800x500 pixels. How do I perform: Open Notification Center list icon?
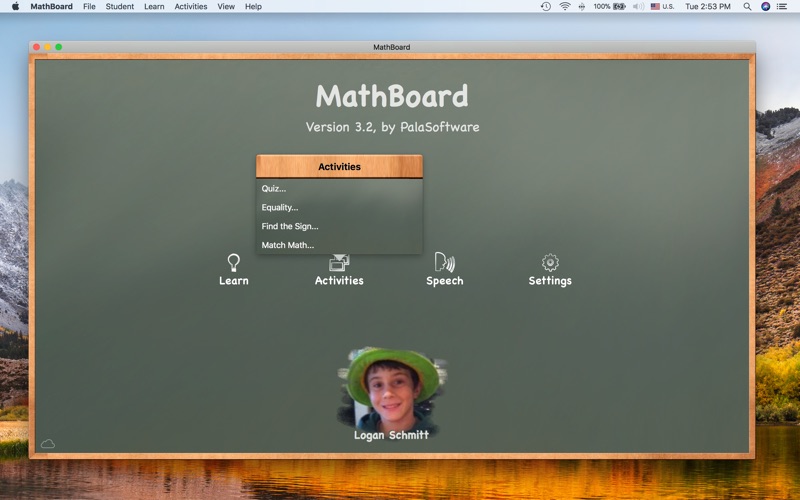coord(785,6)
